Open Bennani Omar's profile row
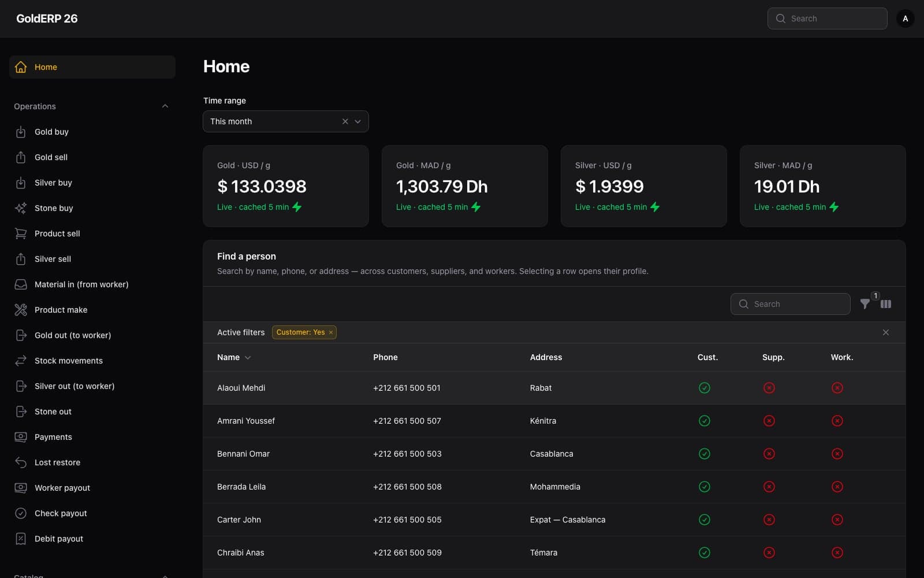 (x=554, y=454)
